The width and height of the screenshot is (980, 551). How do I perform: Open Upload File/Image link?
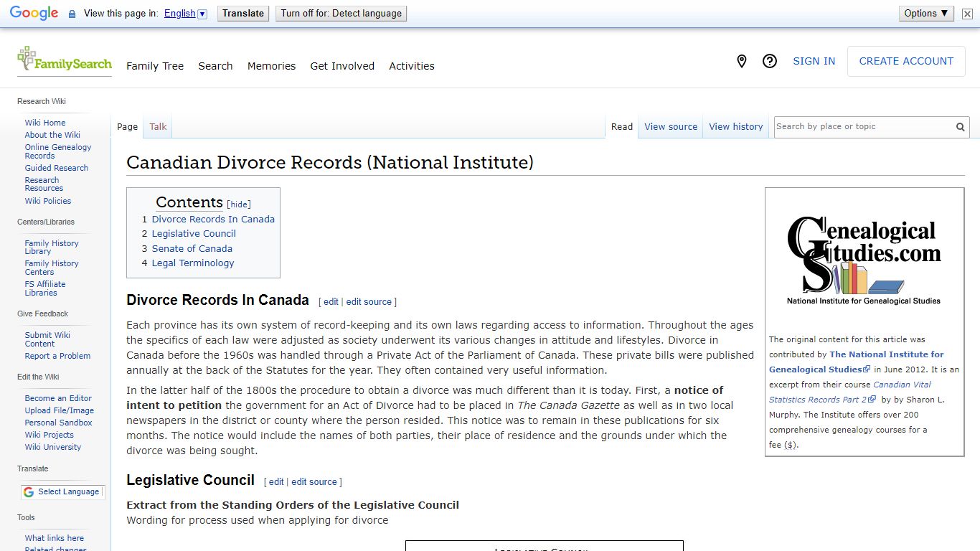click(60, 410)
